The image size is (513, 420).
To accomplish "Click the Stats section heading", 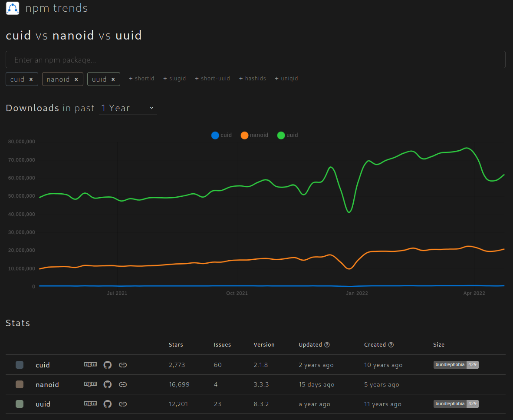I will [18, 323].
